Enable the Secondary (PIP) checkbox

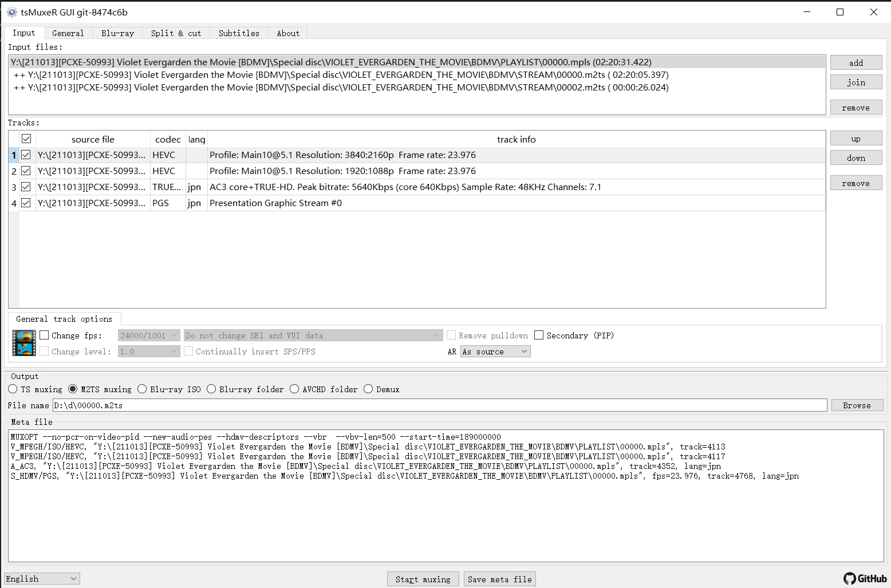click(x=539, y=335)
